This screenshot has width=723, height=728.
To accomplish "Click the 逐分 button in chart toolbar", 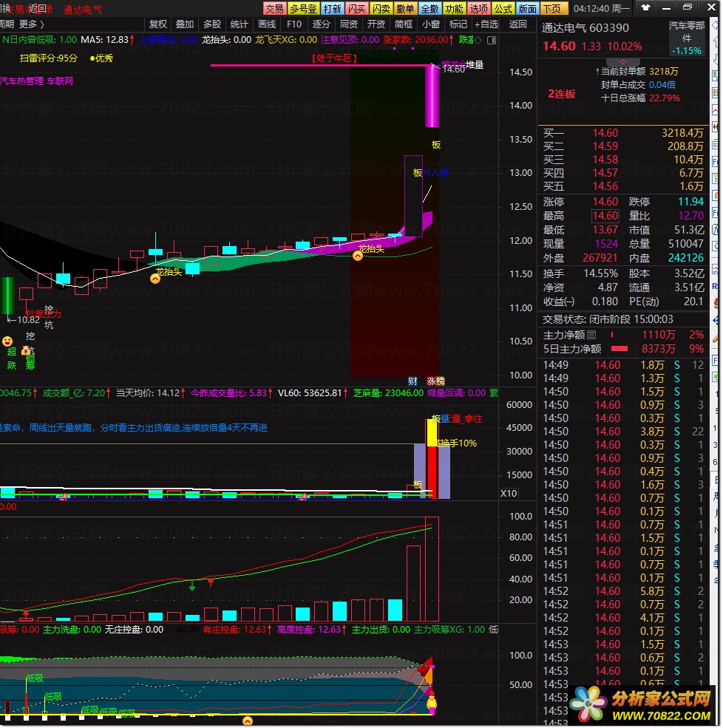I will tap(322, 24).
